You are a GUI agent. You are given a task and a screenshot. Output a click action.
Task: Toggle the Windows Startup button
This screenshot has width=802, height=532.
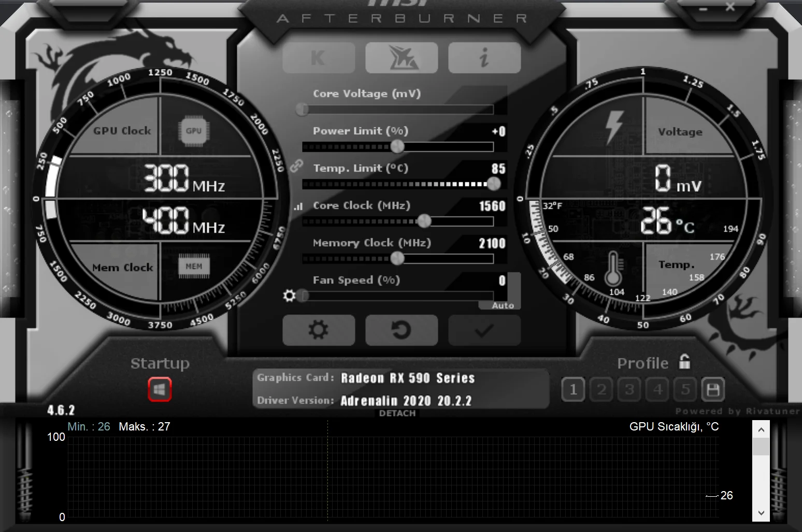(x=160, y=390)
